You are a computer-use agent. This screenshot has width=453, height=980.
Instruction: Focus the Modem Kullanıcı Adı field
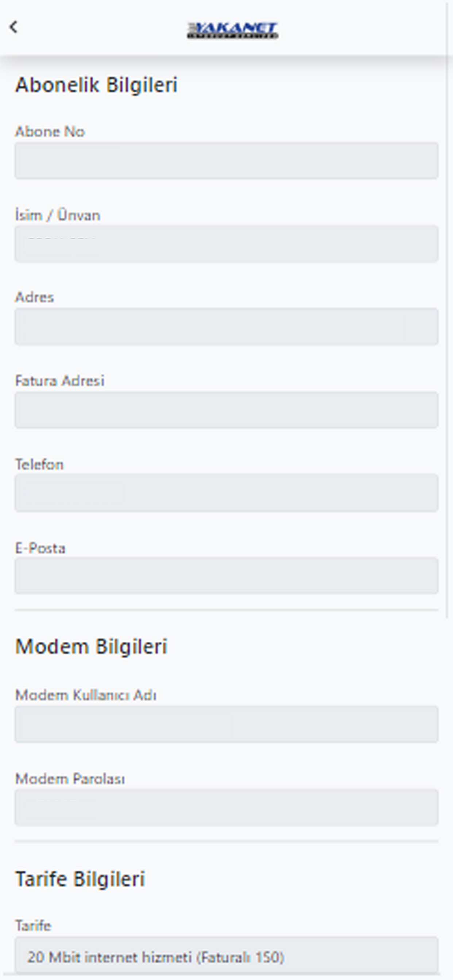tap(226, 724)
